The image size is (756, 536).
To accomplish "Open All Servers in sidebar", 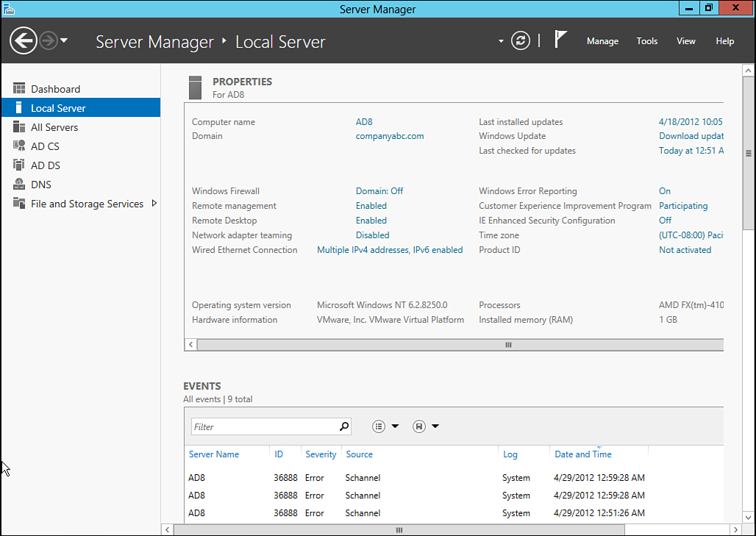I will coord(54,127).
